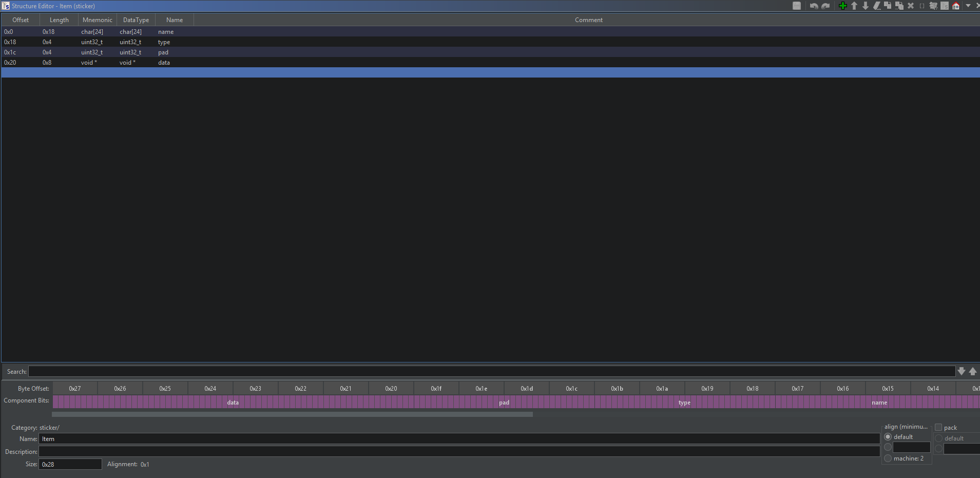Delete selected components with X icon

click(x=911, y=6)
